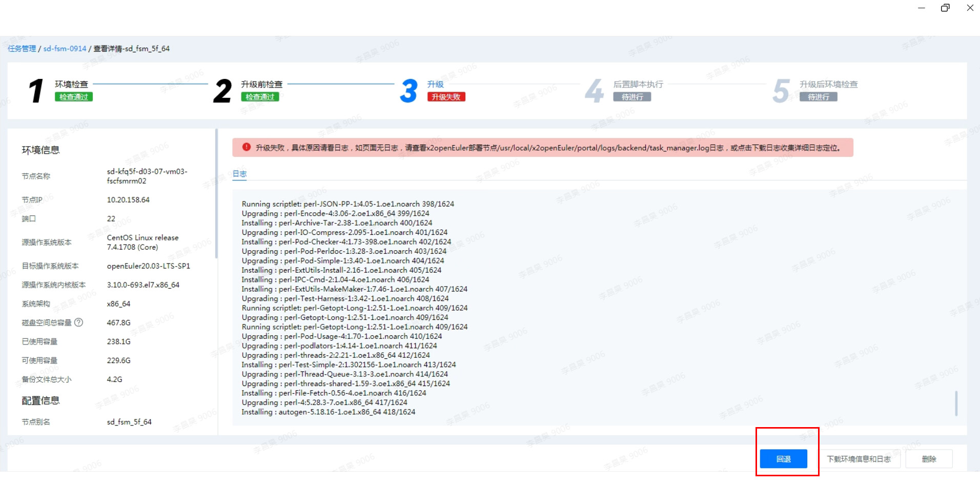980x485 pixels.
Task: Click 下载环境信息和日志 button
Action: (859, 459)
